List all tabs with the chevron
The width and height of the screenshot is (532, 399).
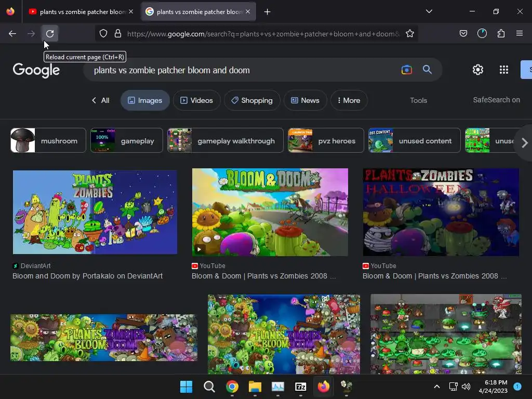(429, 11)
